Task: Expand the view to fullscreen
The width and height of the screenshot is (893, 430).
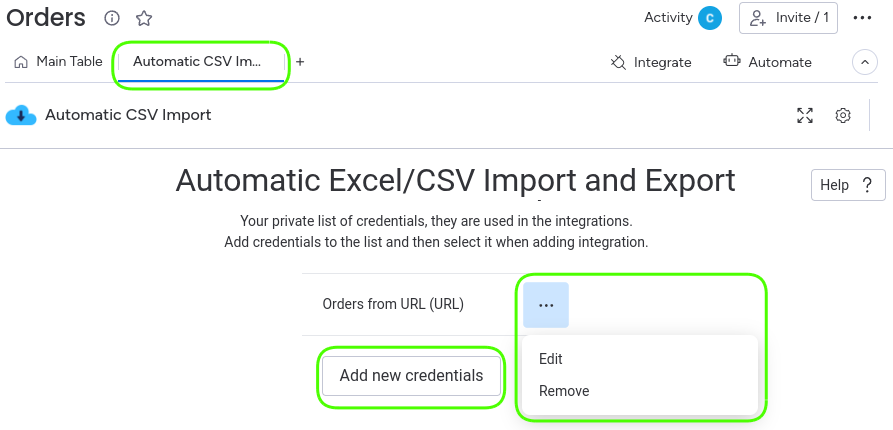Action: (x=805, y=115)
